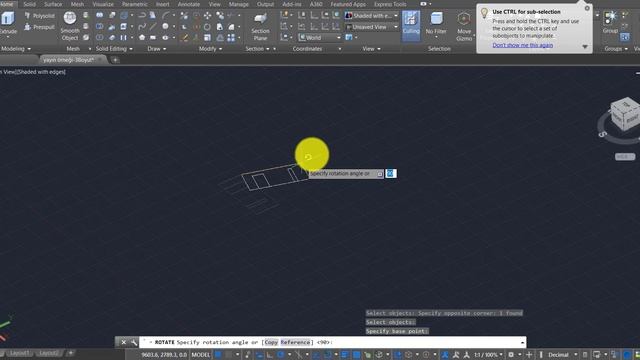Create a Section Plane
Image resolution: width=640 pixels, height=360 pixels.
(x=260, y=27)
